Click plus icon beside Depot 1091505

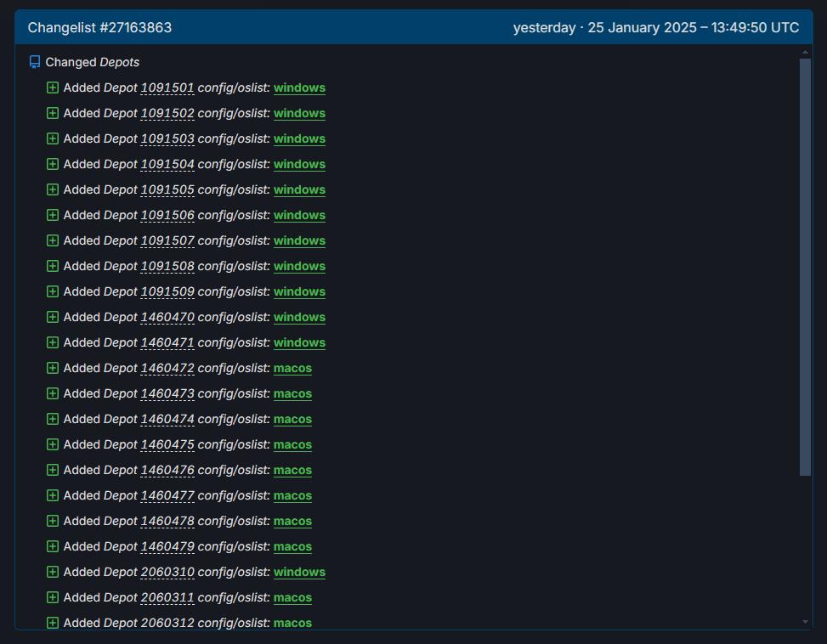pyautogui.click(x=52, y=189)
